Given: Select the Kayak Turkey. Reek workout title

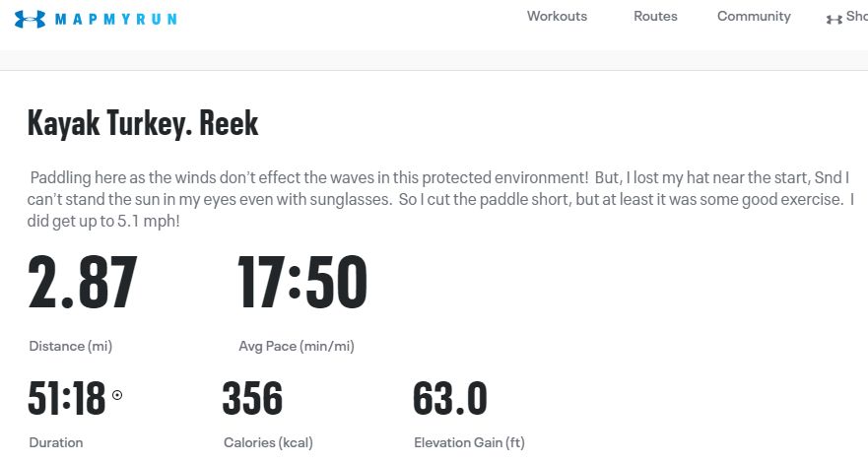Looking at the screenshot, I should tap(143, 123).
